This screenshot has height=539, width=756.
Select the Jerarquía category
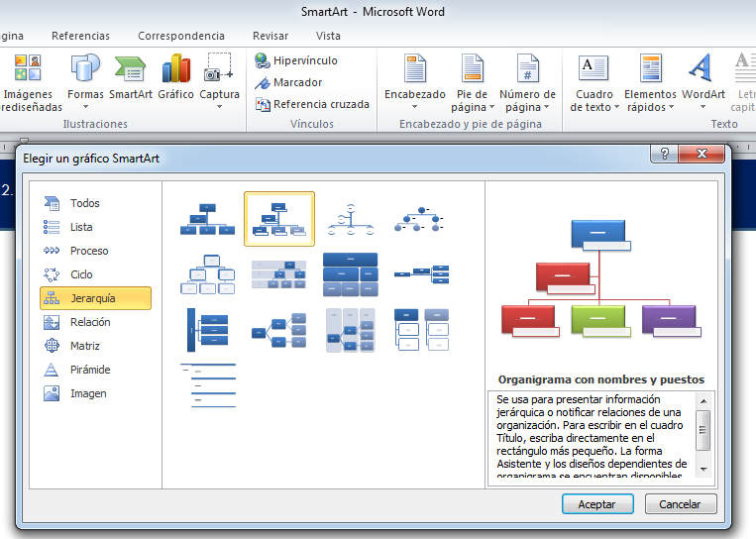click(95, 298)
